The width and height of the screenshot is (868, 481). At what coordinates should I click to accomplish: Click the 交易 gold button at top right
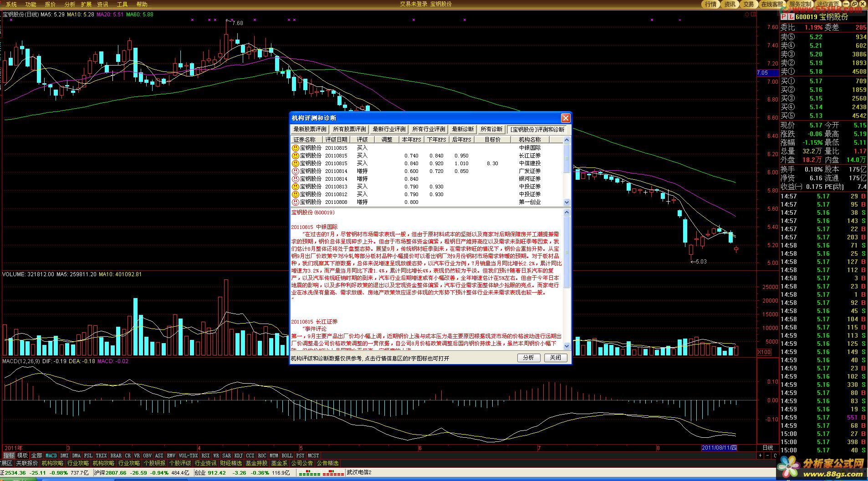pyautogui.click(x=749, y=4)
